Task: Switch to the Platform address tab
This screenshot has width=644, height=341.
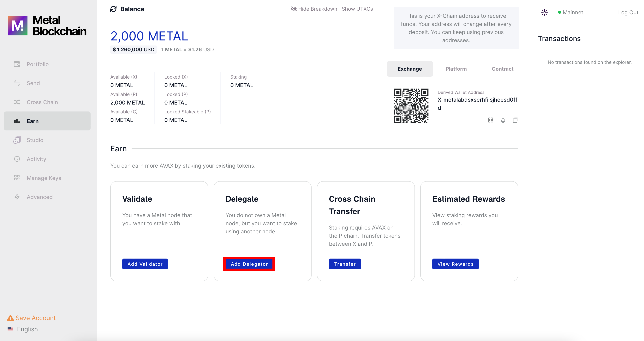Action: click(456, 69)
